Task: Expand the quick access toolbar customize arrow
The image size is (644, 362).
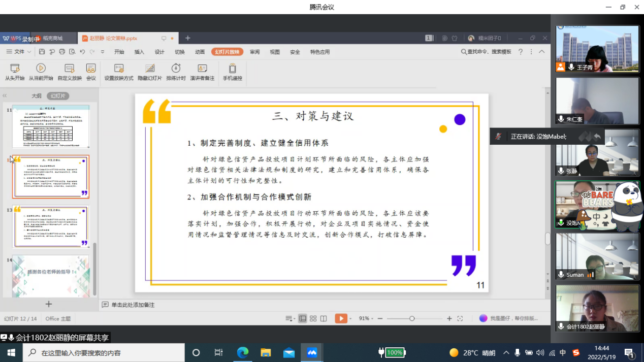Action: coord(103,52)
